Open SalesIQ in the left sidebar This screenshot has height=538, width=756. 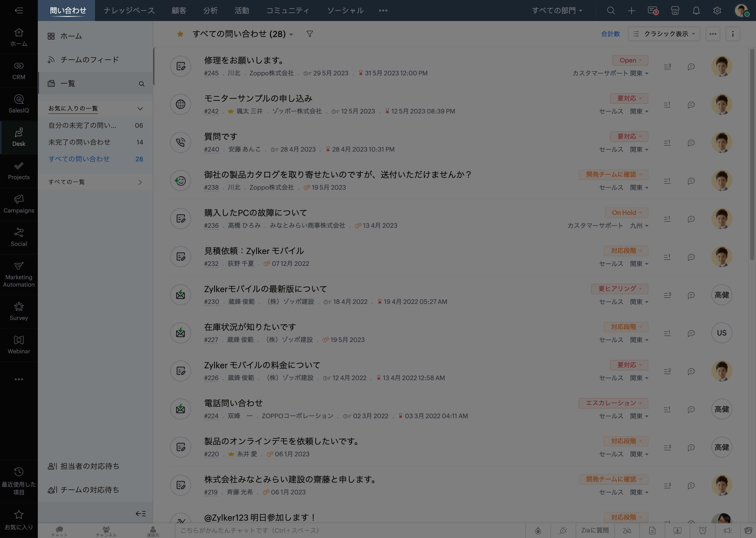[19, 104]
